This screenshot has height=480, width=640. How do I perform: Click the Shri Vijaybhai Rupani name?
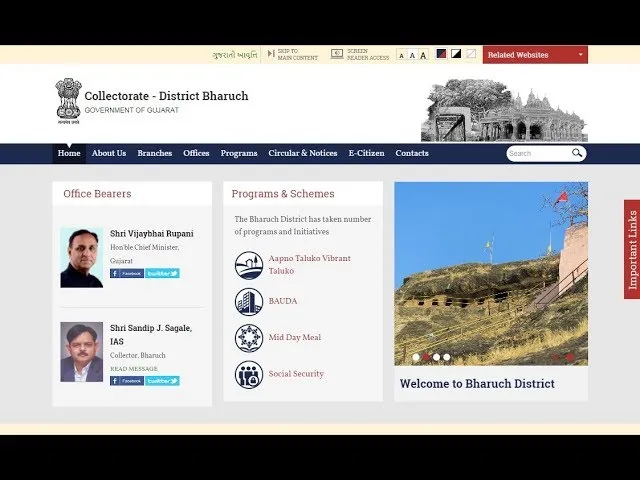pos(152,233)
